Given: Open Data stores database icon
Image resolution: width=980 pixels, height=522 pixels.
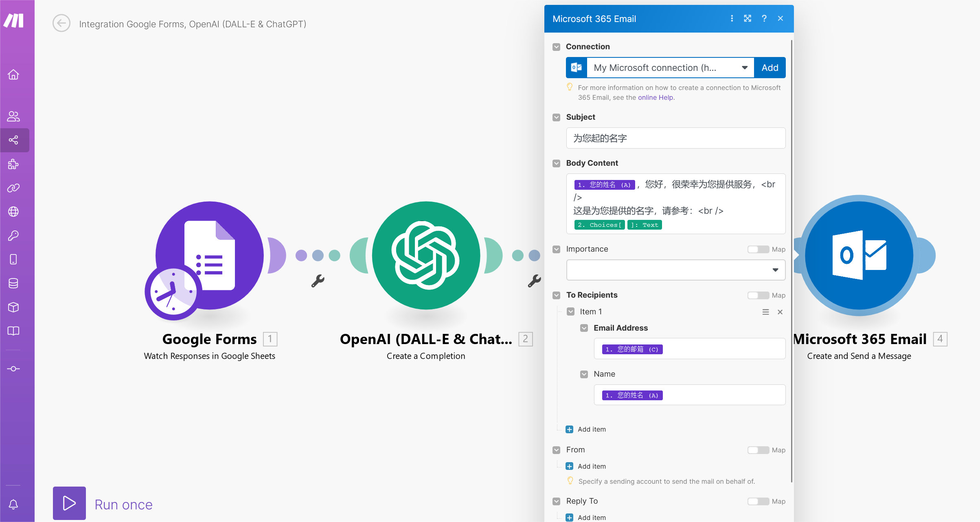Looking at the screenshot, I should click(13, 283).
